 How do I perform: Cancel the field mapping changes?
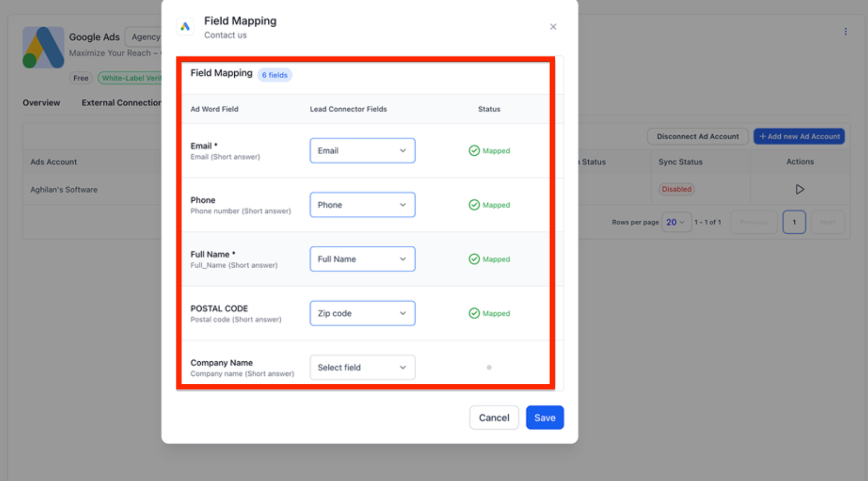[494, 418]
